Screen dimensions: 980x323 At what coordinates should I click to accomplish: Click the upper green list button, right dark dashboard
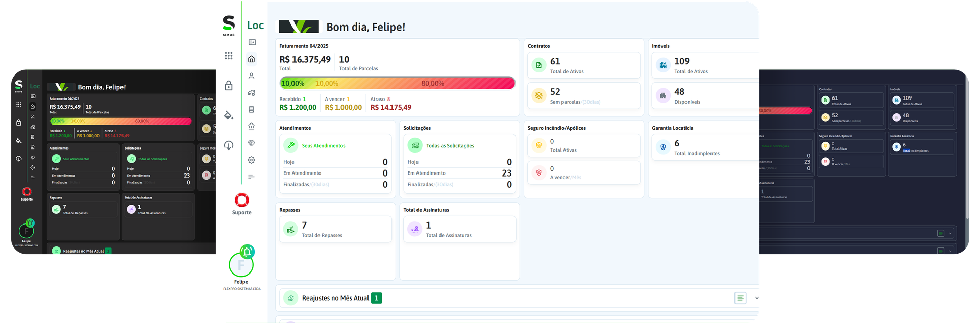pyautogui.click(x=941, y=233)
